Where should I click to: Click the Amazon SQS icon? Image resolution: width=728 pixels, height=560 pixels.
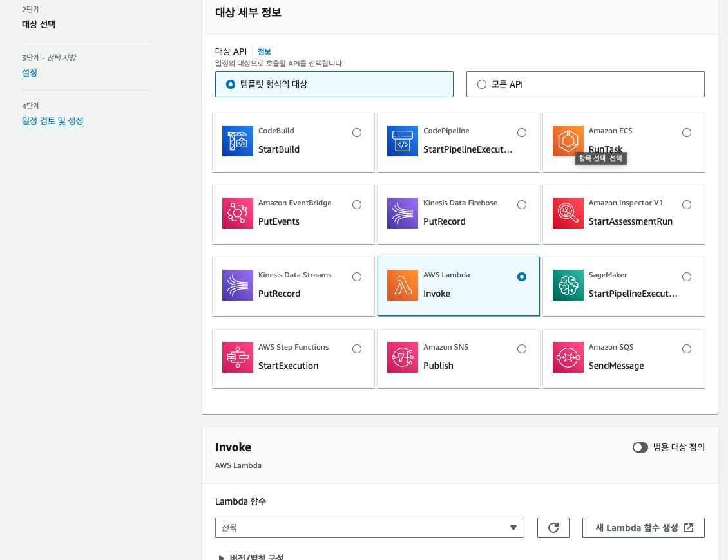tap(568, 357)
